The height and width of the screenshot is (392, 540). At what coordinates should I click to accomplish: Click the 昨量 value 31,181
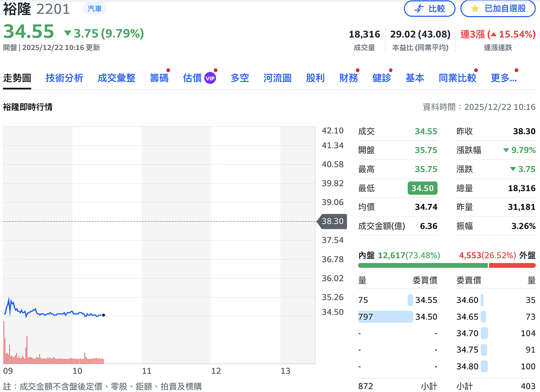pyautogui.click(x=522, y=207)
